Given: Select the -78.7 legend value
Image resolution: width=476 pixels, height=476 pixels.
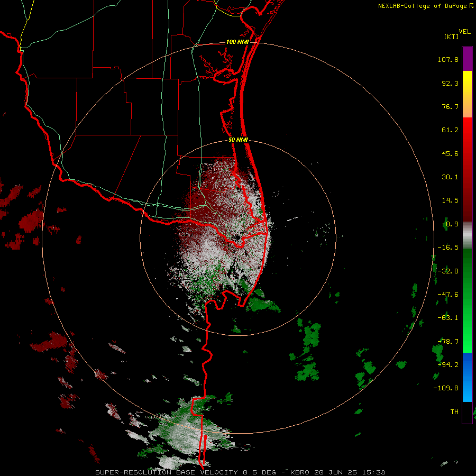Looking at the screenshot, I should [x=448, y=341].
